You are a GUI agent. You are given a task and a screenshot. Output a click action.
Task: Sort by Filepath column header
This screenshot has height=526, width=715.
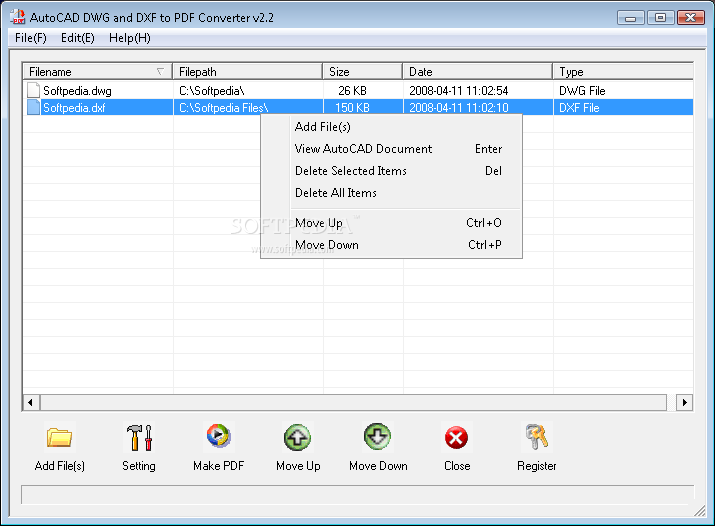pyautogui.click(x=248, y=72)
